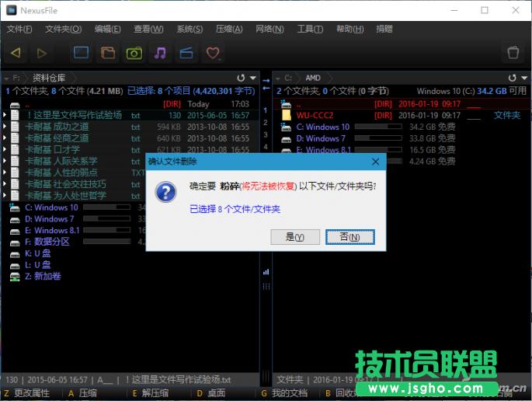532x401 pixels.
Task: Click the blue window toolbar icon
Action: 82,53
